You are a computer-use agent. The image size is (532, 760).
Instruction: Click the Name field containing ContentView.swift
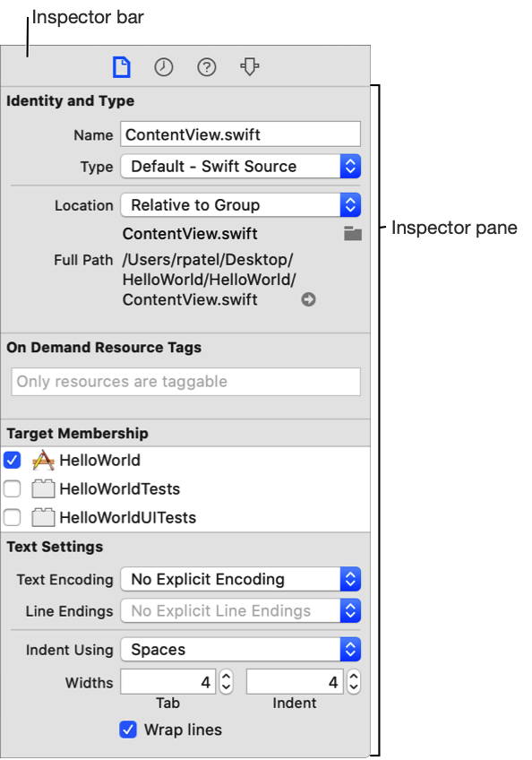tap(241, 134)
